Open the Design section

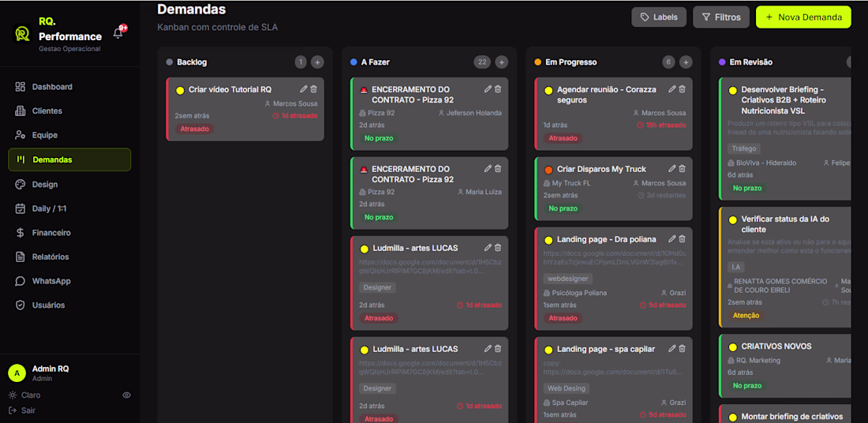(x=69, y=185)
